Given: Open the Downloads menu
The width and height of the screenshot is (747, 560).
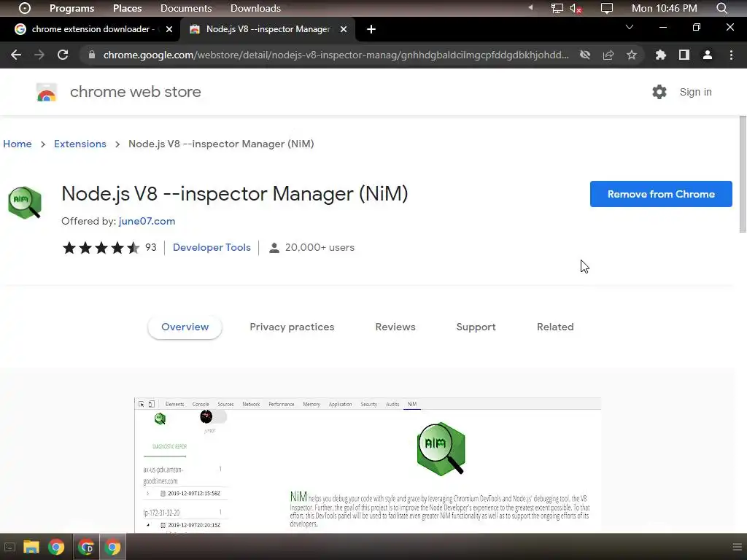Looking at the screenshot, I should click(x=255, y=8).
